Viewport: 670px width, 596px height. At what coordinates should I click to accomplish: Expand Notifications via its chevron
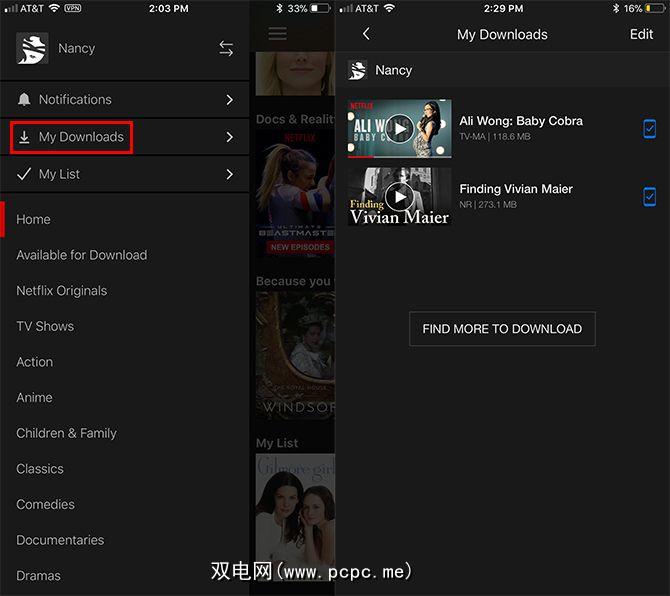229,100
